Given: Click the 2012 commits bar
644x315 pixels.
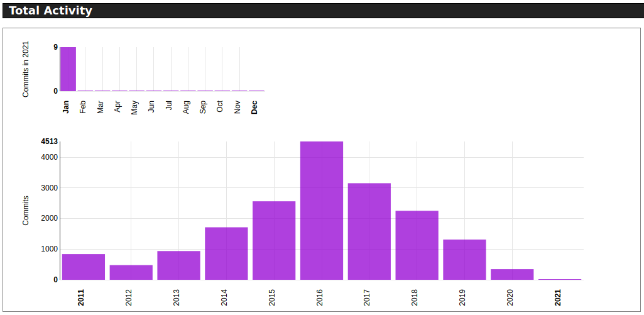Looking at the screenshot, I should tap(131, 272).
